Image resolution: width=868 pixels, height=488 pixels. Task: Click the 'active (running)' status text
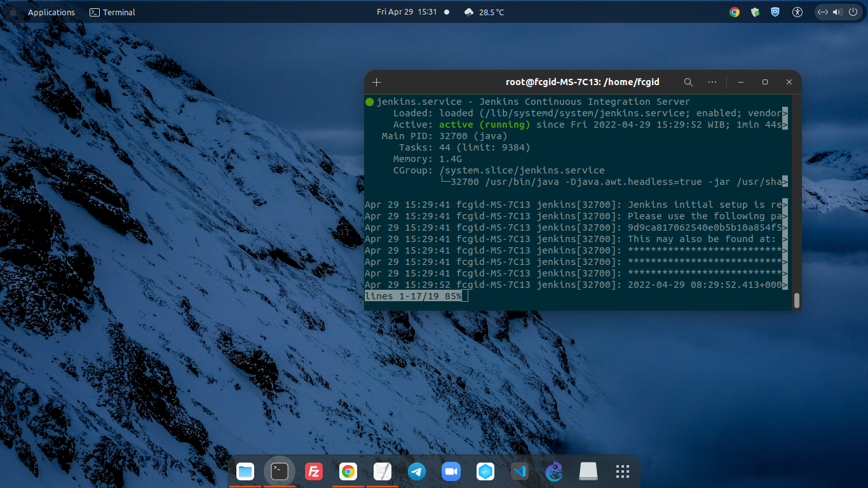click(484, 125)
